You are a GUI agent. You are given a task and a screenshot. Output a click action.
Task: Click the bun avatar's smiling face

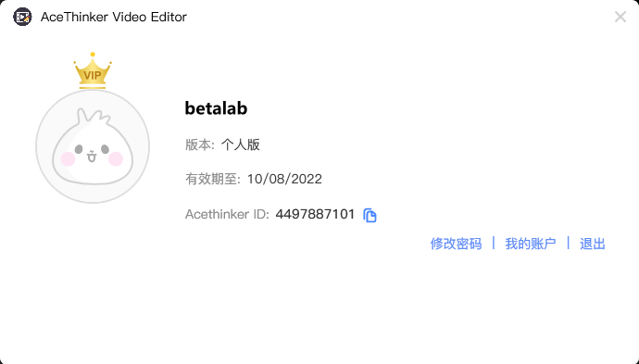point(92,153)
